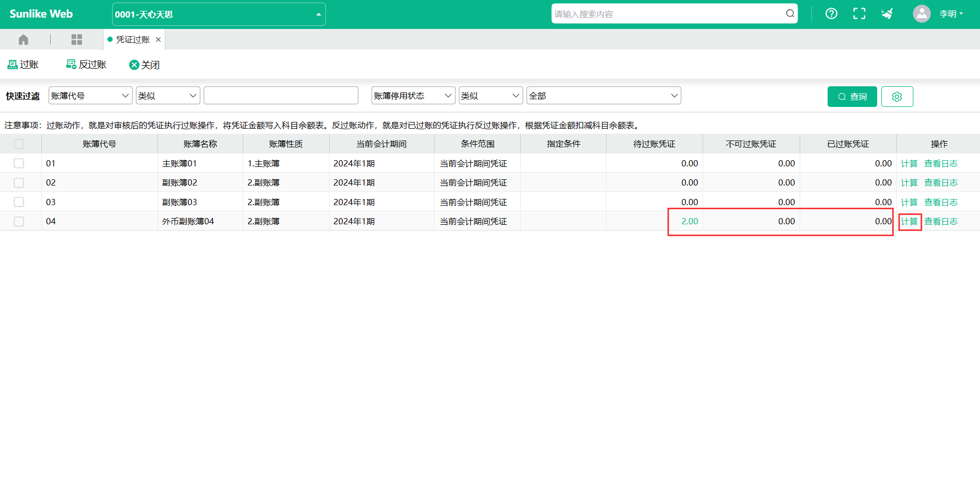
Task: Click the 反过账 toolbar button
Action: [x=86, y=65]
